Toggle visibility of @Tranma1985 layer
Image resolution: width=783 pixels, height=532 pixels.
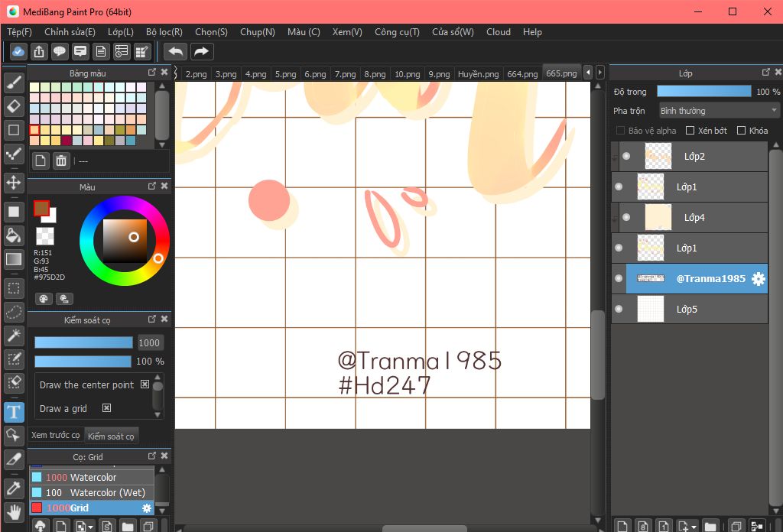pyautogui.click(x=619, y=278)
